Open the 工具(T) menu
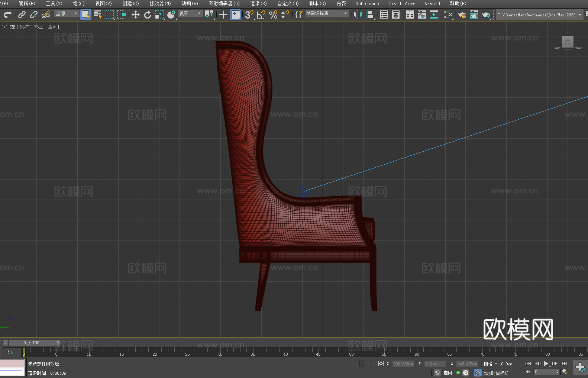The height and width of the screenshot is (378, 588). [54, 3]
